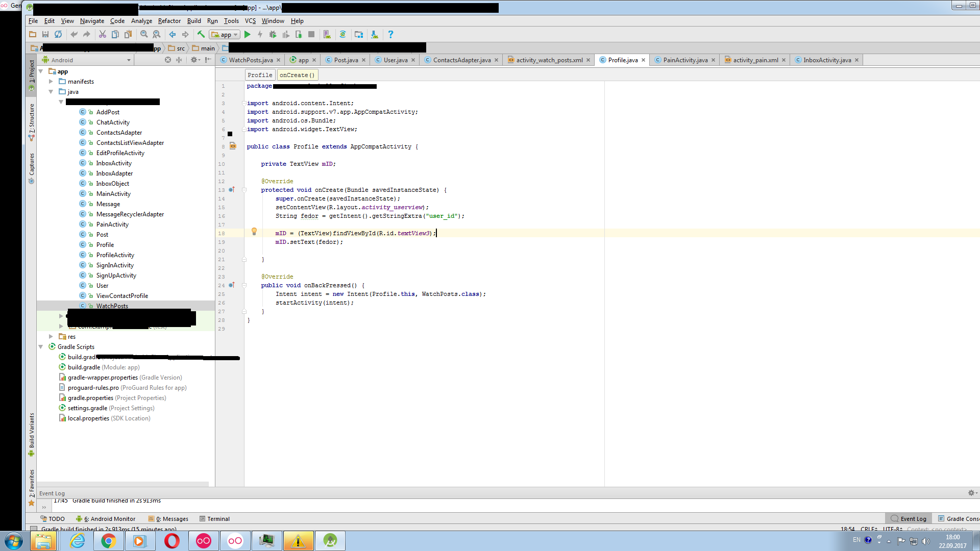Image resolution: width=980 pixels, height=551 pixels.
Task: Click the Redo arrow icon
Action: click(x=87, y=34)
